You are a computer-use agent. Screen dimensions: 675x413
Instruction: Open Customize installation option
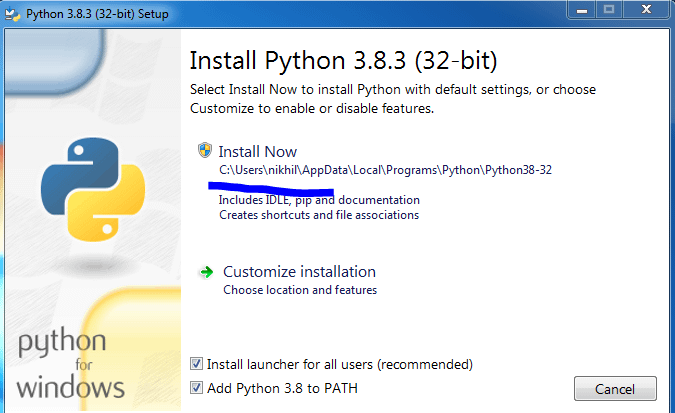[299, 272]
